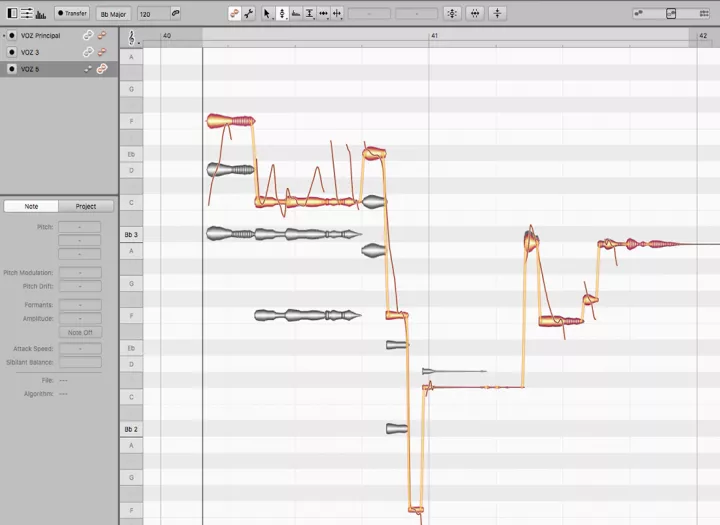Click the Amplitude field
720x525 pixels.
click(x=80, y=318)
